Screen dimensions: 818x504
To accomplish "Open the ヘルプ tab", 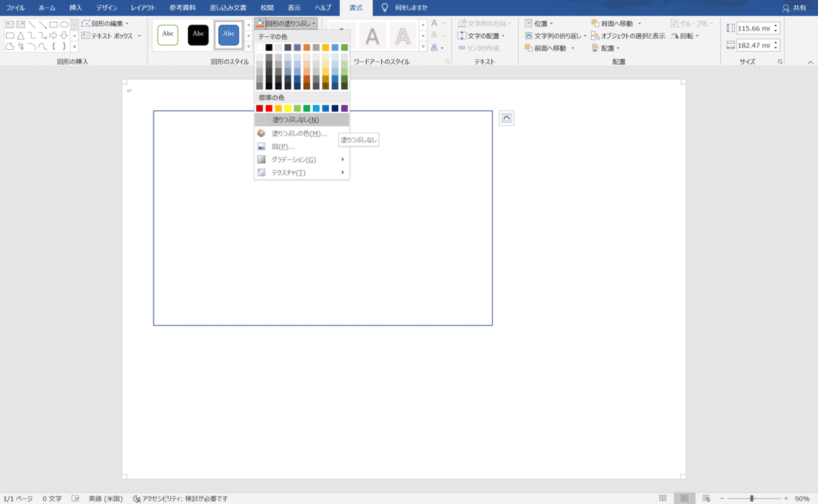I will (x=322, y=7).
